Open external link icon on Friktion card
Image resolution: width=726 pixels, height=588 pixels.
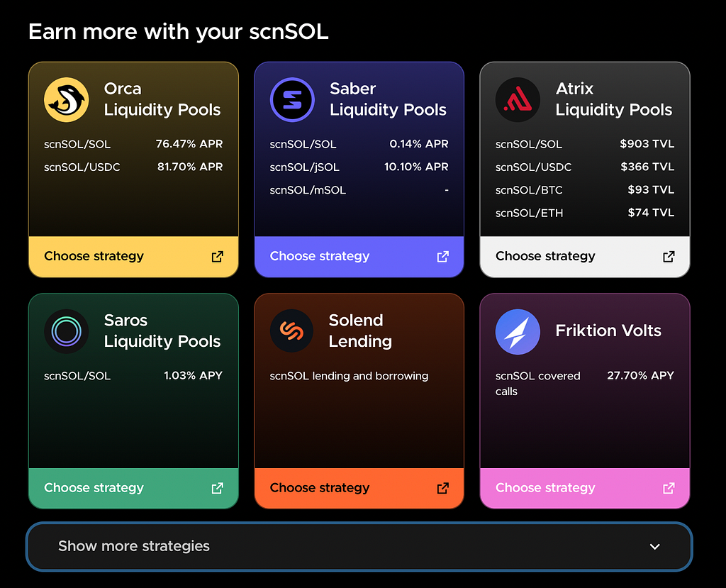669,488
